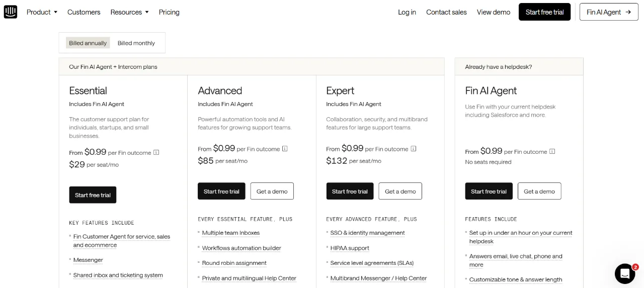Click Messenger feature under Essential
The width and height of the screenshot is (644, 288).
tap(88, 260)
